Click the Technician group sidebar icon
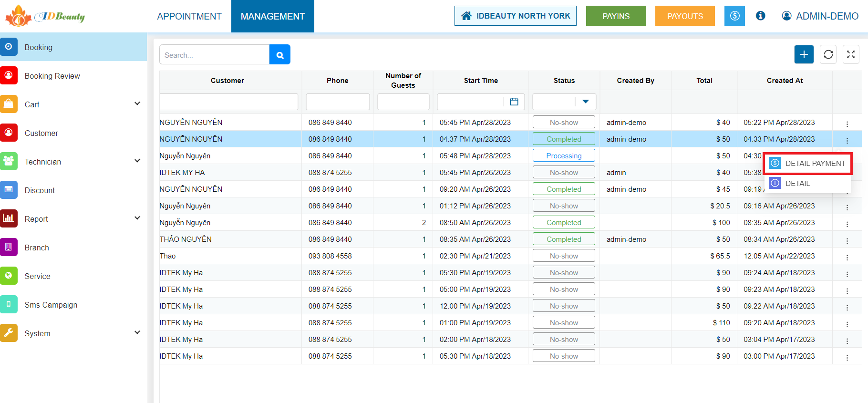 9,161
